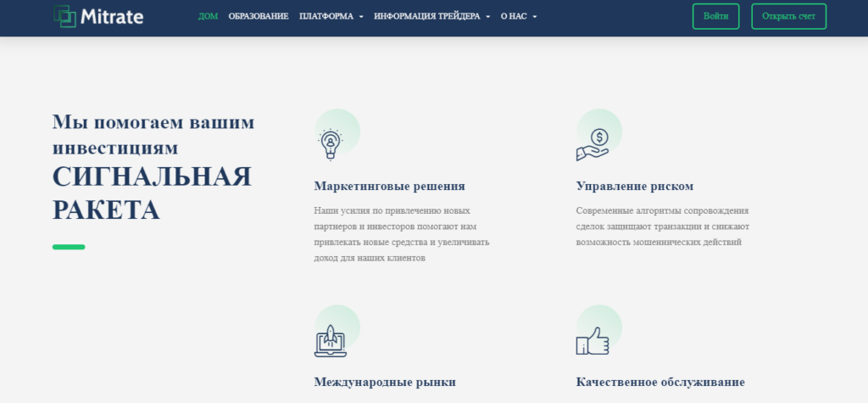Click the СИГНАЛЬНАЯ РАКЕТА headline
This screenshot has width=868, height=403.
click(152, 193)
